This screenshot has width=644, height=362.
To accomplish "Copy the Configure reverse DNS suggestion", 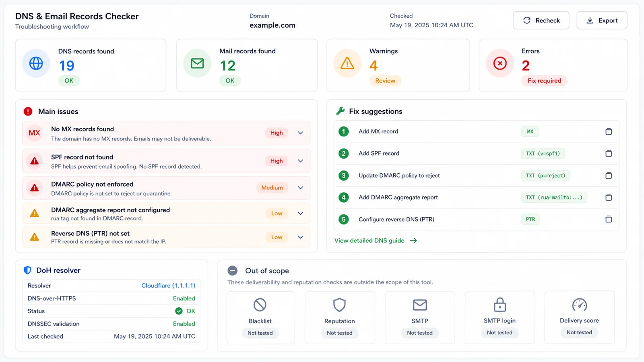I will pos(609,219).
